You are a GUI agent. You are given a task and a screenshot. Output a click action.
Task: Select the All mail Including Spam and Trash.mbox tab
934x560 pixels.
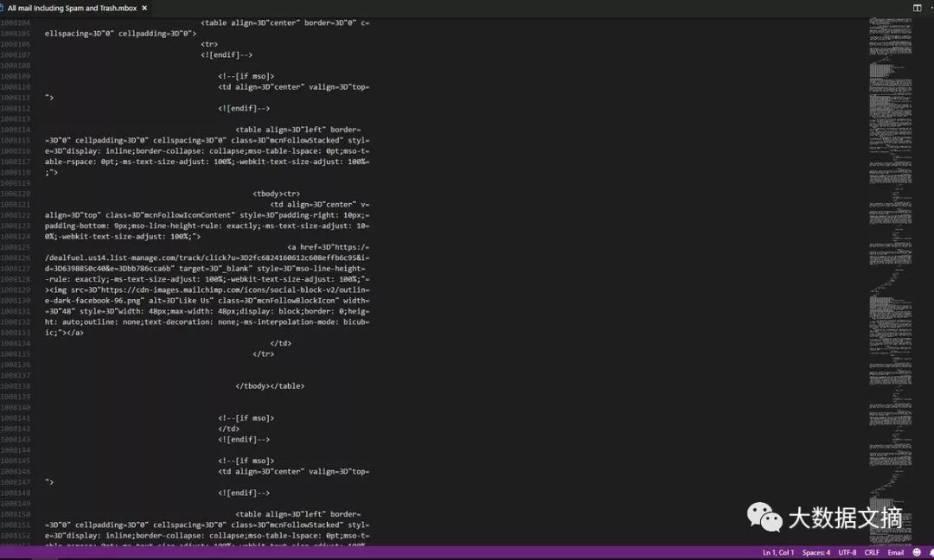[x=72, y=9]
